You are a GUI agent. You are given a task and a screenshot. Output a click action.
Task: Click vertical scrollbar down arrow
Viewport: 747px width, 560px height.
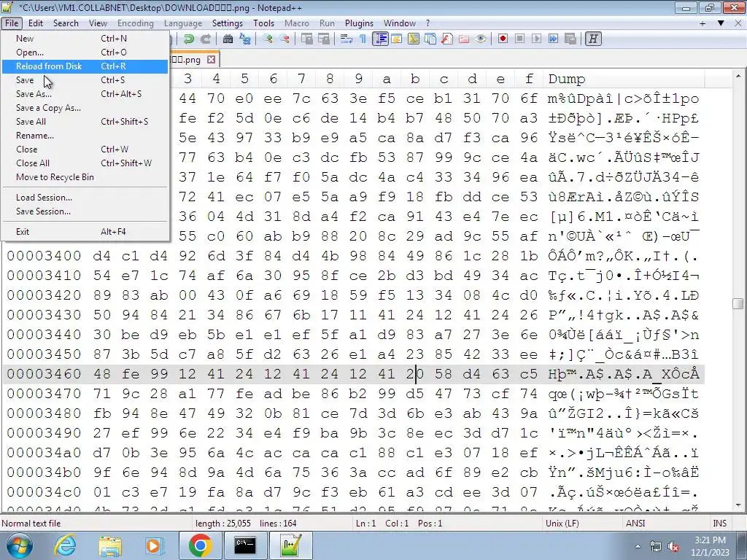click(738, 505)
